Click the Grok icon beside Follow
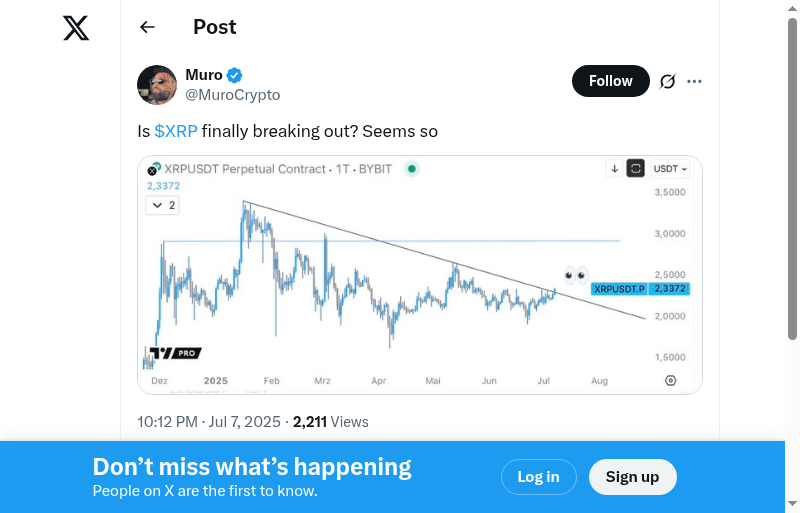This screenshot has width=800, height=513. point(668,81)
